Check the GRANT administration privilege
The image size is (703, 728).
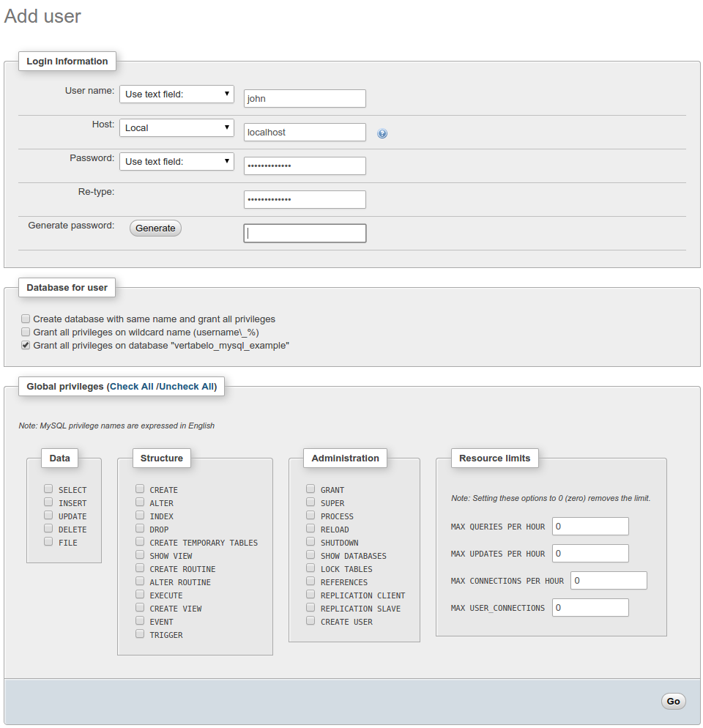(x=310, y=489)
